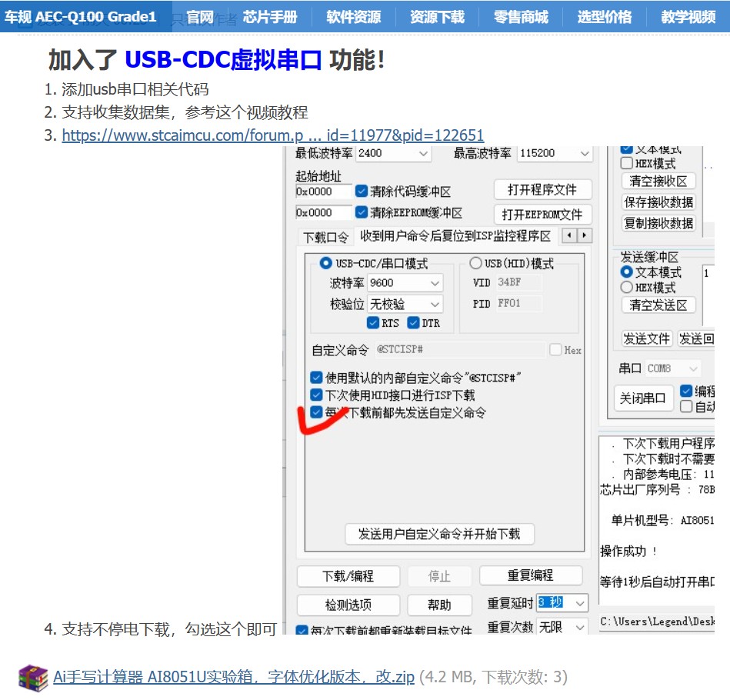Click the first 起始地址 0x0000 field
The image size is (730, 700).
(x=324, y=192)
